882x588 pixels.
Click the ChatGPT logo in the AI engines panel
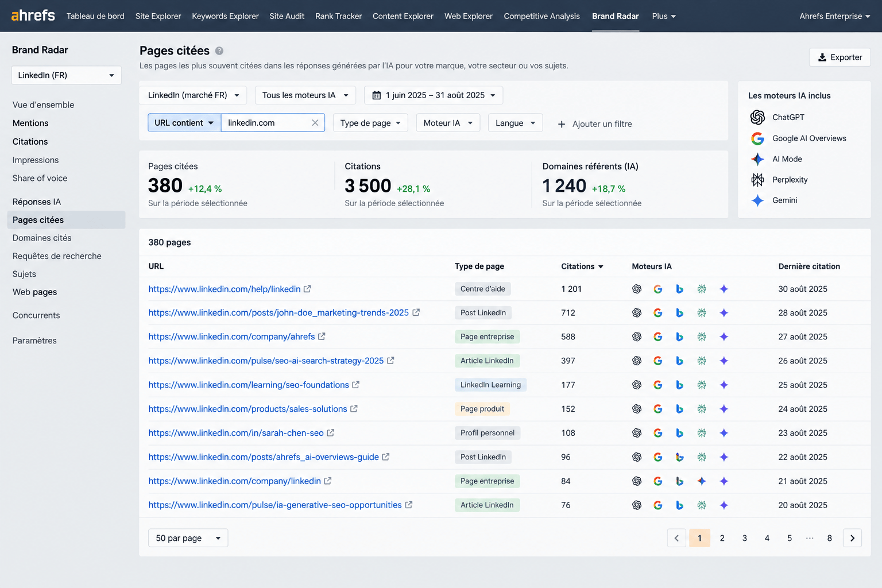(757, 117)
